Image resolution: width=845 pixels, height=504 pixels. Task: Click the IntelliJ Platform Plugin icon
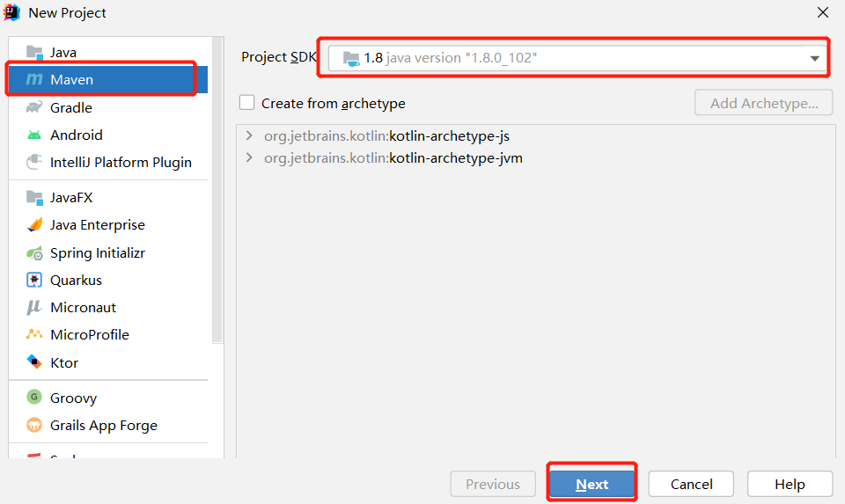pyautogui.click(x=34, y=162)
